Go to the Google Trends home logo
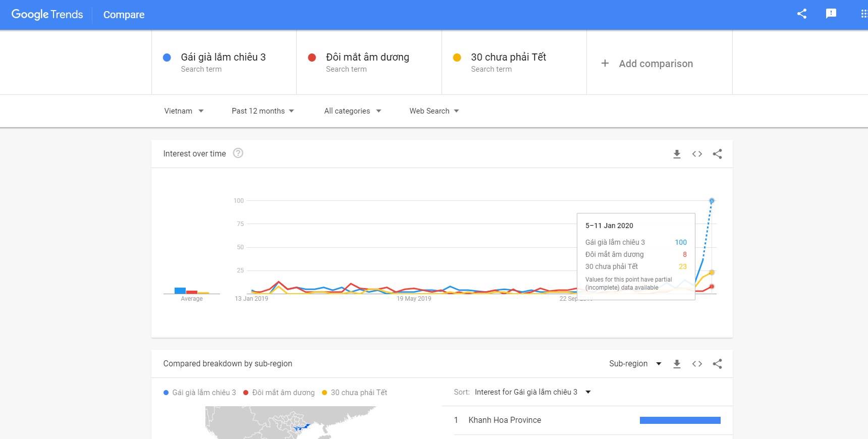 pyautogui.click(x=47, y=15)
